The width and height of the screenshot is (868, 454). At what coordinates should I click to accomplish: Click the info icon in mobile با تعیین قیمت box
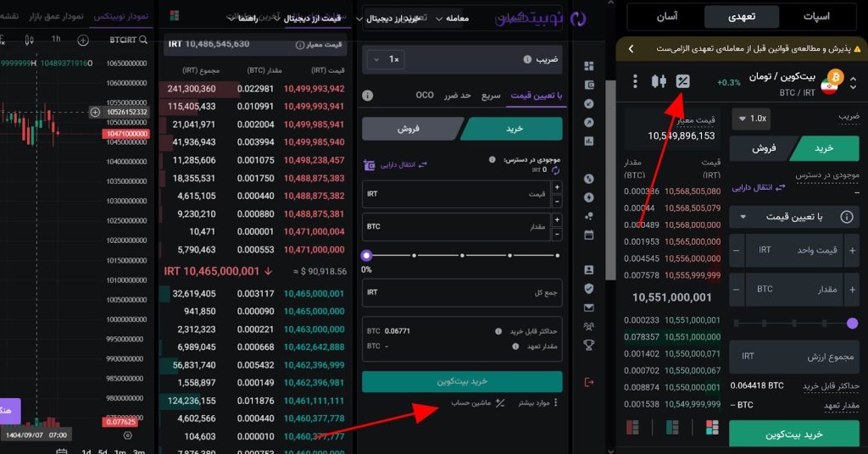847,217
